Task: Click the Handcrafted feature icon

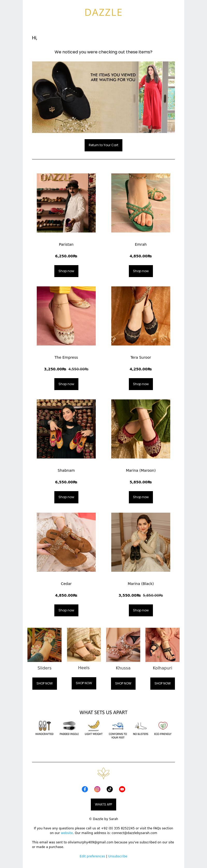Action: click(x=45, y=725)
